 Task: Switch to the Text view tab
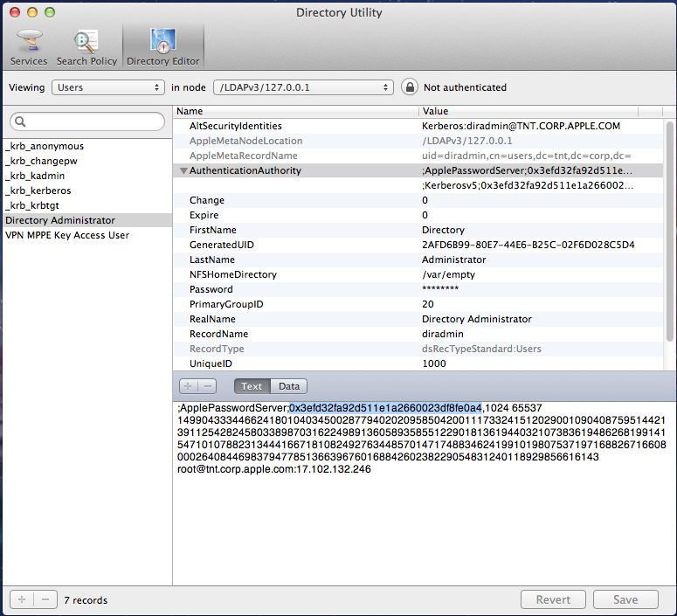pos(252,386)
